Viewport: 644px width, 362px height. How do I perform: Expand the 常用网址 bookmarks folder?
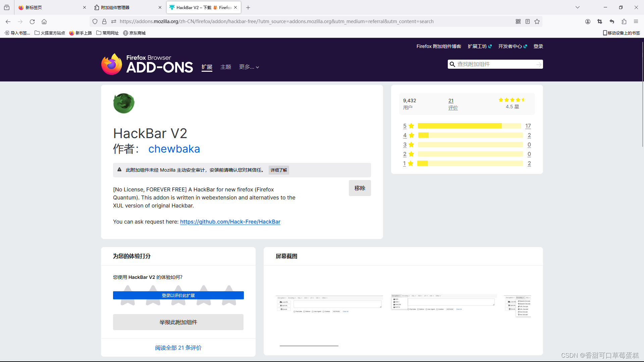coord(107,33)
